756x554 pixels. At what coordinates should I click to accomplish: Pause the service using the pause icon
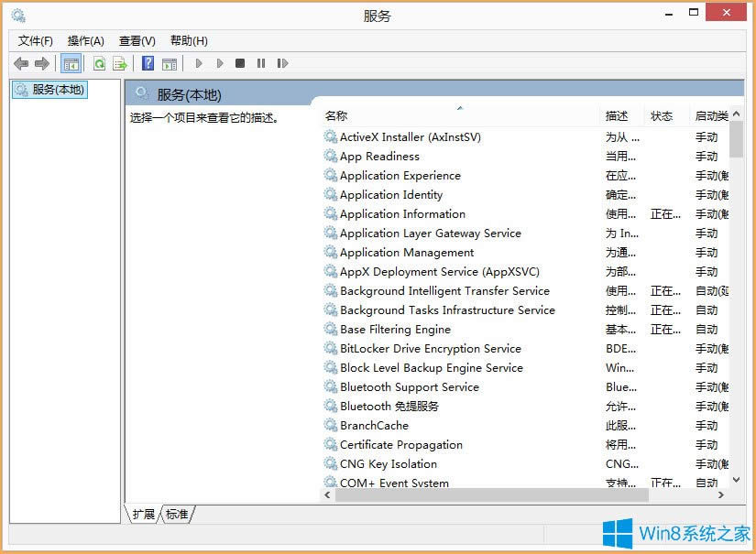click(x=262, y=63)
